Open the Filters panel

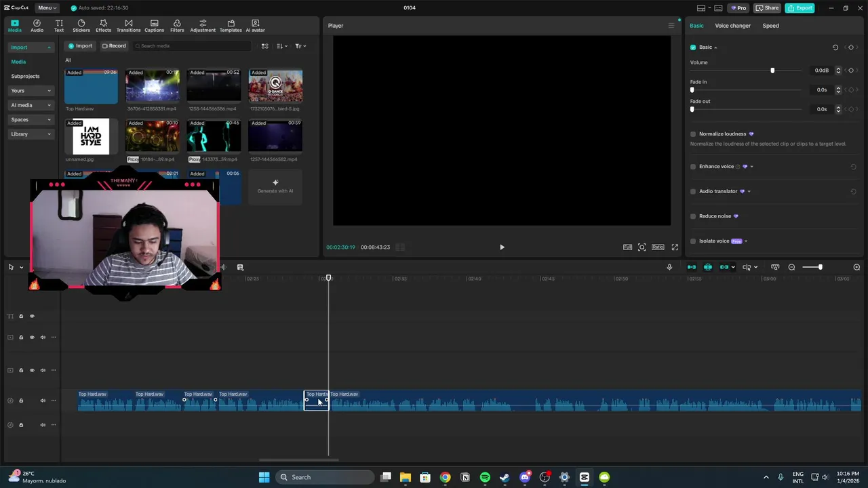177,26
